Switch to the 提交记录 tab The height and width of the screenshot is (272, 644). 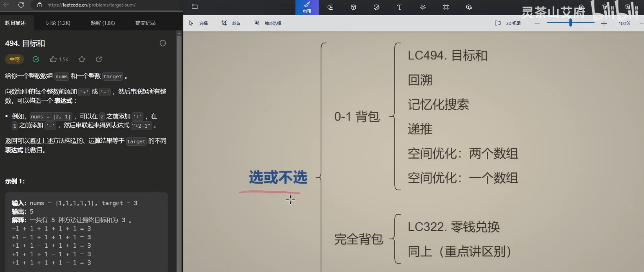coord(145,23)
